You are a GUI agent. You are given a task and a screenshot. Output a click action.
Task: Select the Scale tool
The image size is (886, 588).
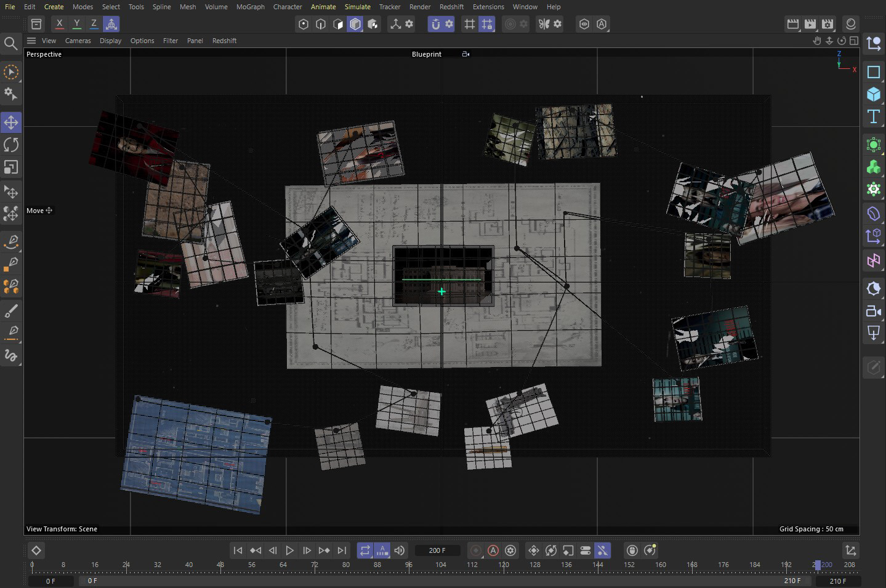(11, 167)
